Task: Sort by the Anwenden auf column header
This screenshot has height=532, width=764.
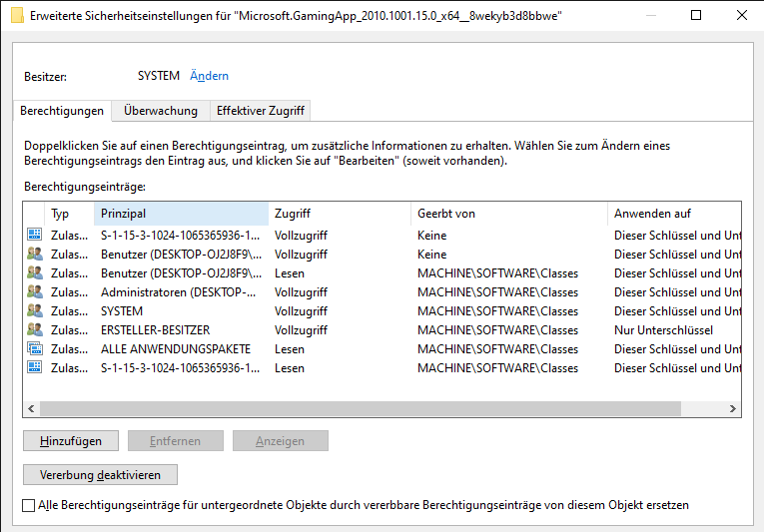Action: pyautogui.click(x=674, y=214)
